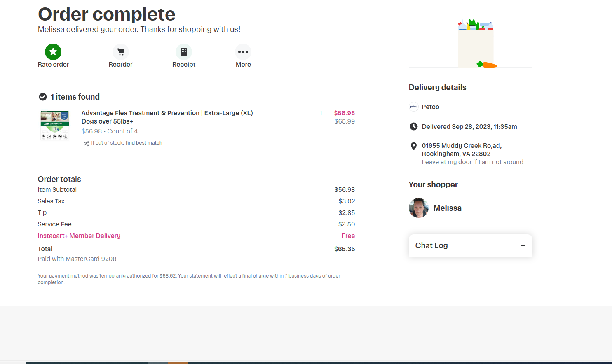Screen dimensions: 612x364
Task: Click the Item Subtotal label
Action: 57,189
